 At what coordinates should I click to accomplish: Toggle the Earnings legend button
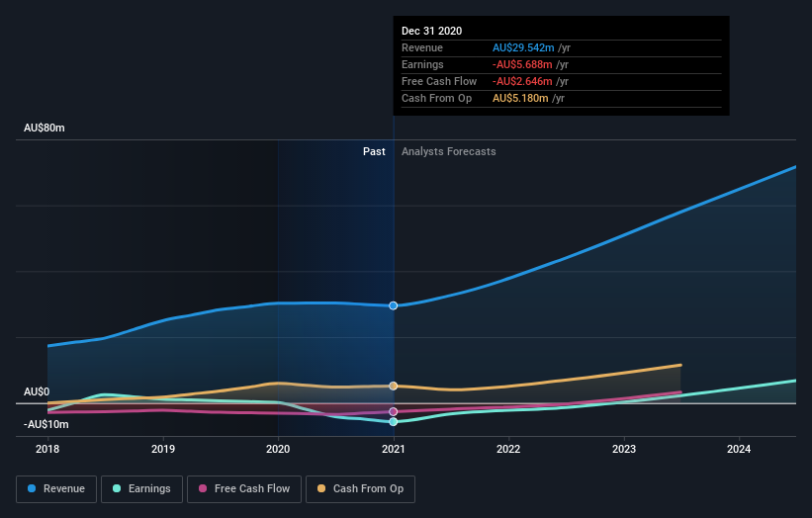click(x=141, y=489)
